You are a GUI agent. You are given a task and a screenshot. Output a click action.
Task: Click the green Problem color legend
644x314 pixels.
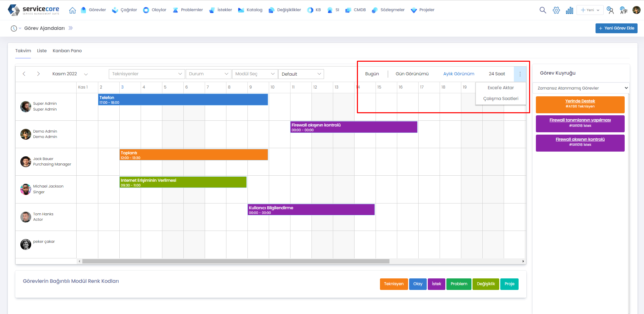[x=459, y=284]
